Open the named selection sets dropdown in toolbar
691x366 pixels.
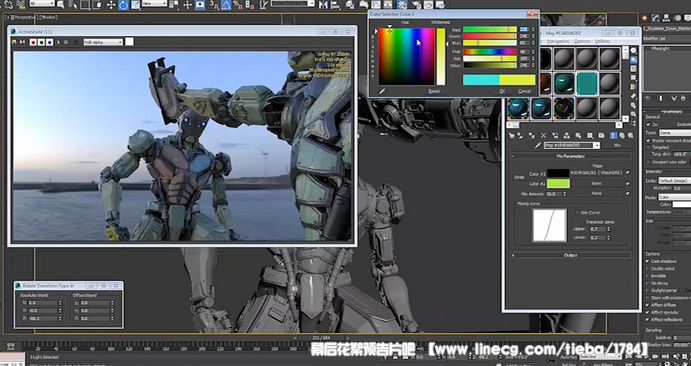tap(293, 4)
